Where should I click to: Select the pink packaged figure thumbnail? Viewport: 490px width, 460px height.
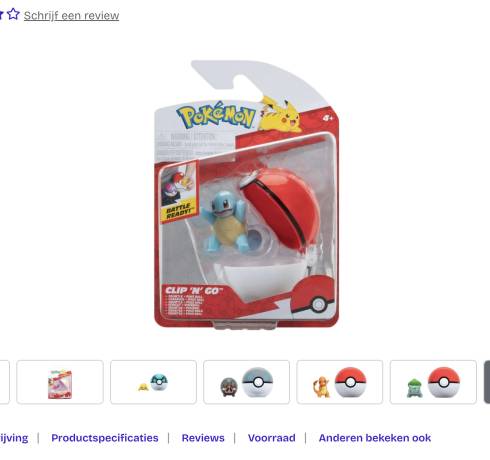(x=60, y=382)
